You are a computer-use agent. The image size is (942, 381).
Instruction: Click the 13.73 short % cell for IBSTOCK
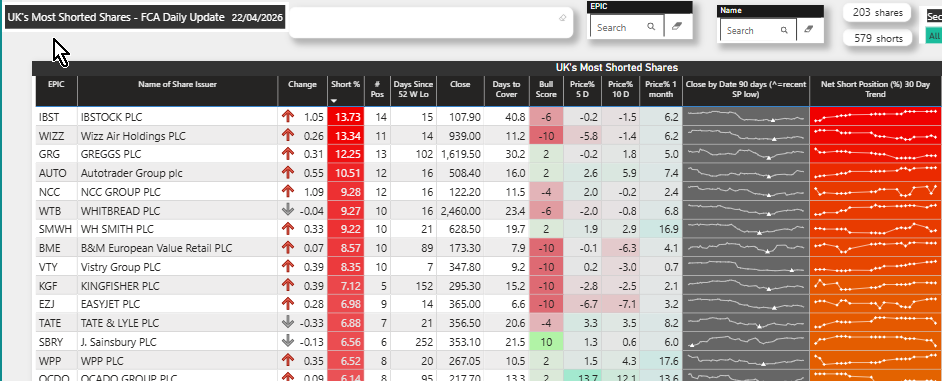click(346, 117)
